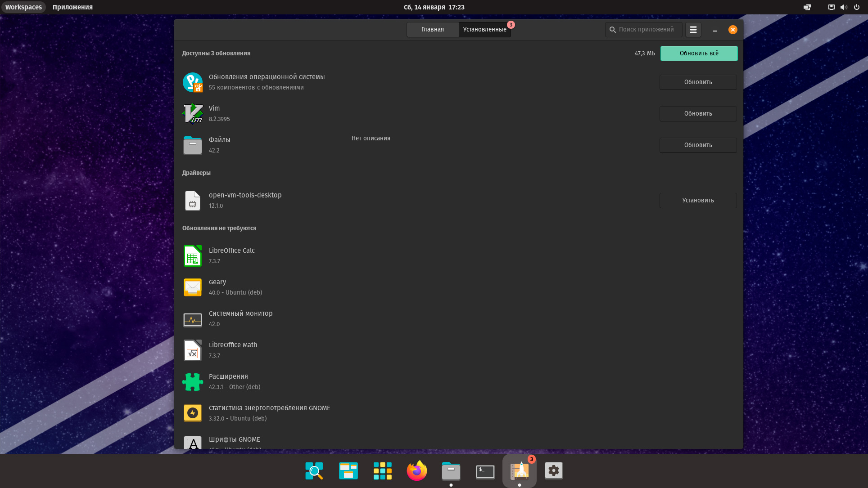This screenshot has height=488, width=868.
Task: Click the System Monitor list icon
Action: pos(193,319)
